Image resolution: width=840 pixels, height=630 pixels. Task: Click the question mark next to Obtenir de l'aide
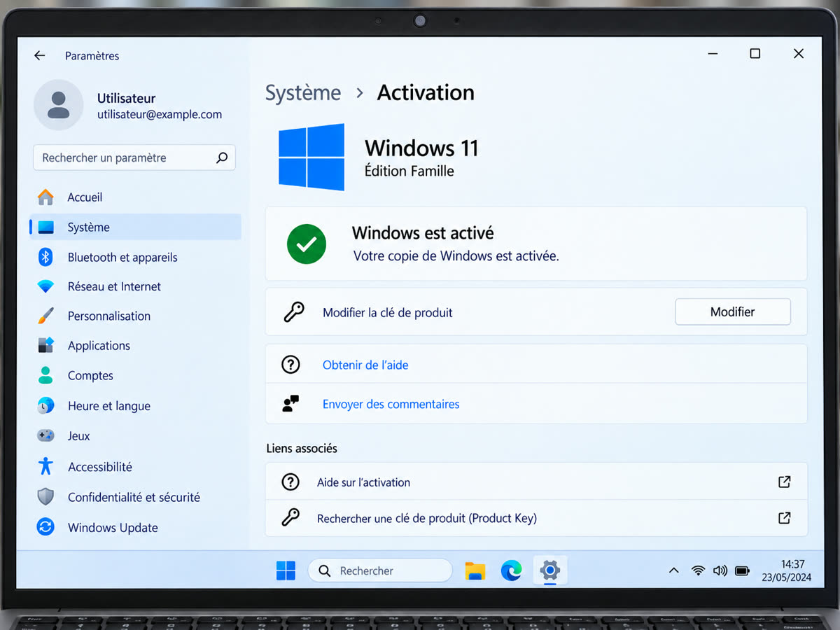pyautogui.click(x=290, y=364)
